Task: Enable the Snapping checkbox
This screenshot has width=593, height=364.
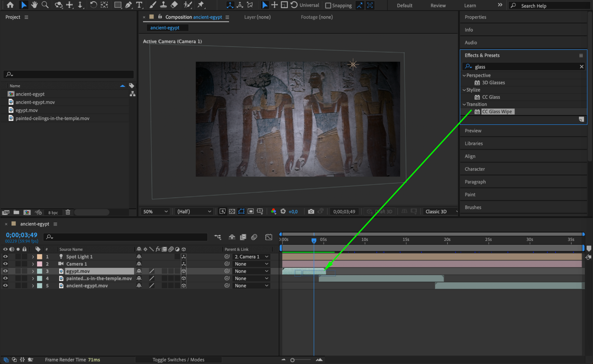Action: point(328,5)
